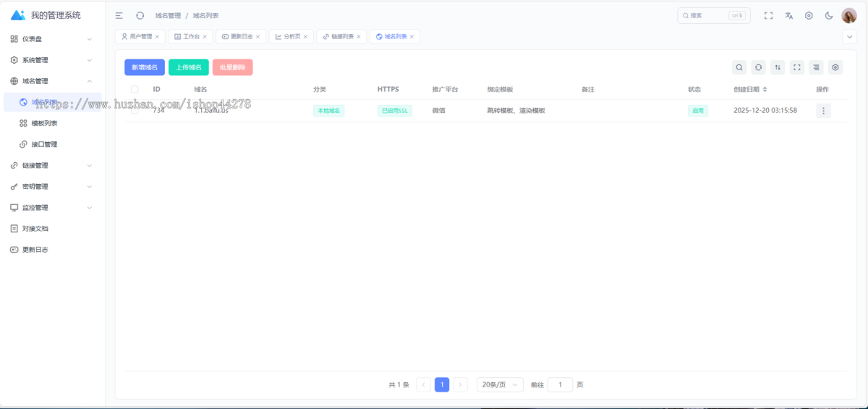868x409 pixels.
Task: Focus the 搜索 search box
Action: tap(714, 15)
